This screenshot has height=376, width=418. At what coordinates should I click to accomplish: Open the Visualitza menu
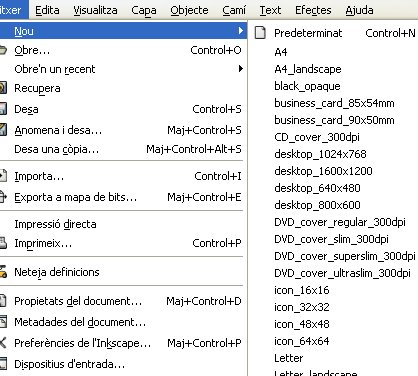95,10
